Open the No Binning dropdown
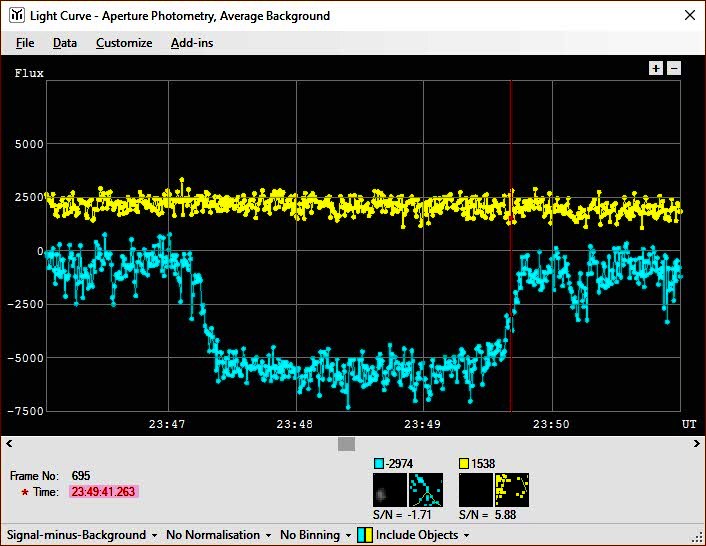Screen dimensions: 706x546 (315, 535)
